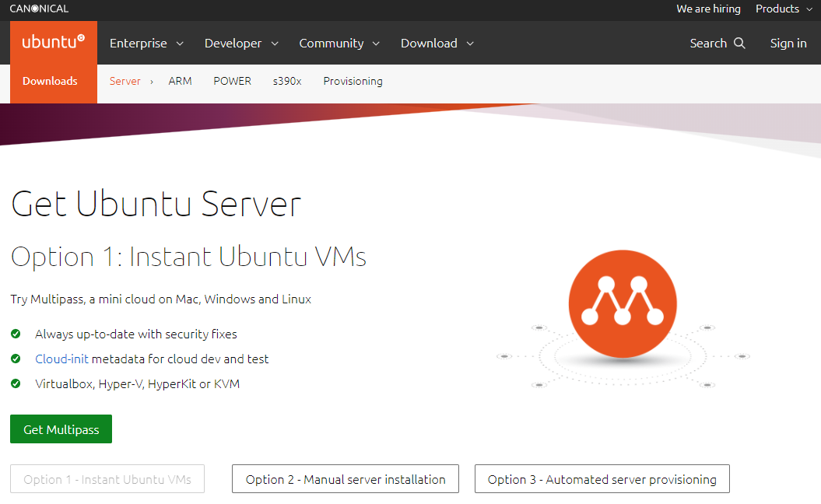The width and height of the screenshot is (821, 504).
Task: Expand the Enterprise menu
Action: point(146,43)
